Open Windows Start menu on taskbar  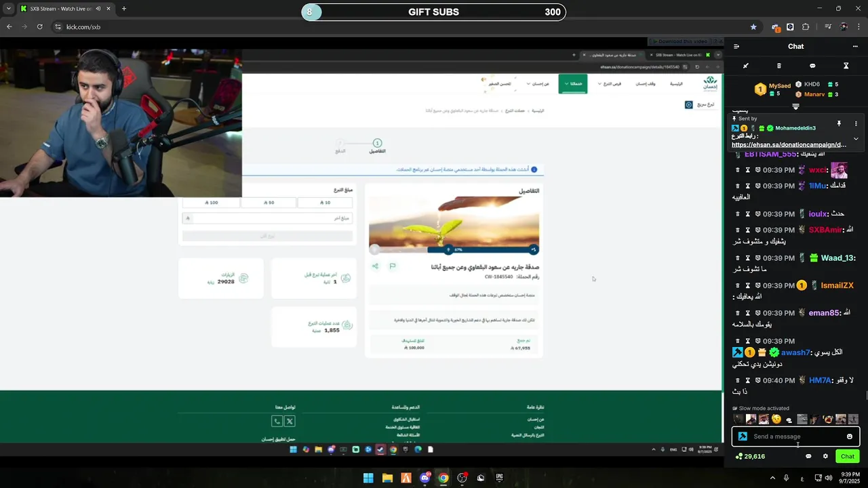tap(368, 478)
